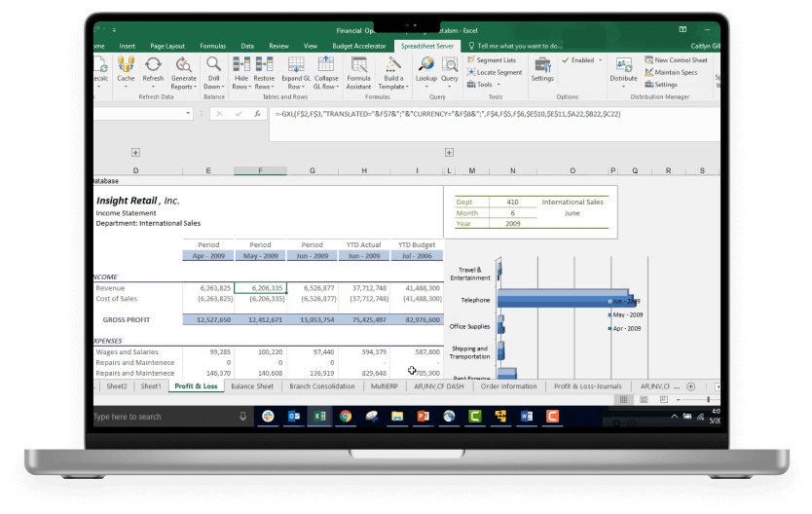812x514 pixels.
Task: Click the zoom out minus button
Action: (x=678, y=399)
